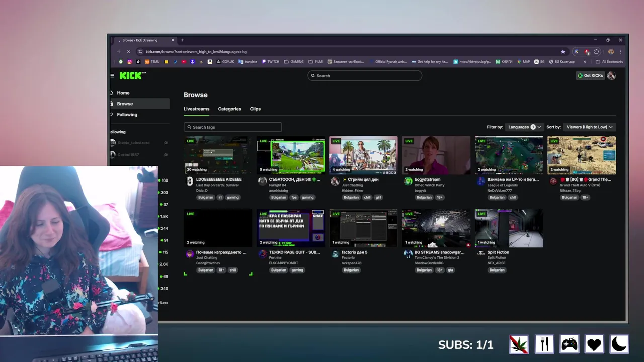
Task: Click the NEX_ARISE streamer avatar
Action: [x=481, y=254]
